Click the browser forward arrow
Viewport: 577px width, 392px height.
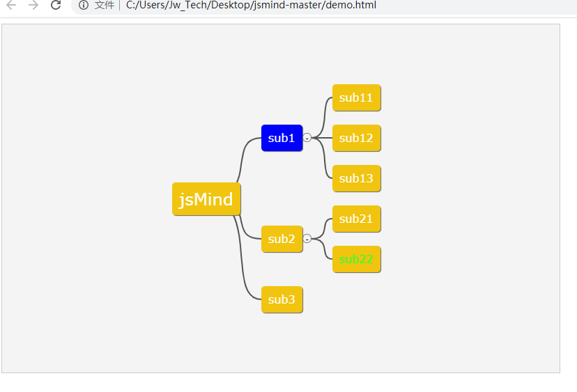(33, 5)
